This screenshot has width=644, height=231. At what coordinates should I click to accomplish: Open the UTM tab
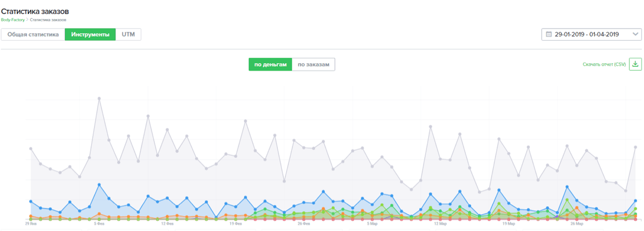129,34
